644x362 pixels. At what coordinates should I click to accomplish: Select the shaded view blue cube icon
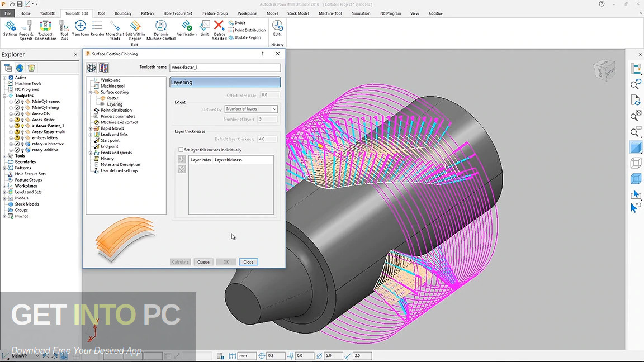click(x=636, y=147)
